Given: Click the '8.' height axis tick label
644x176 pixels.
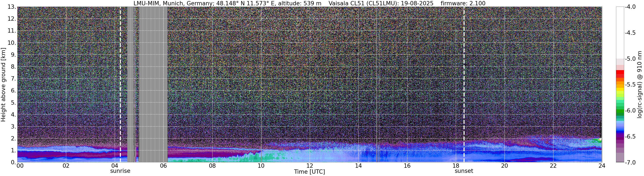Looking at the screenshot, I should tap(13, 66).
